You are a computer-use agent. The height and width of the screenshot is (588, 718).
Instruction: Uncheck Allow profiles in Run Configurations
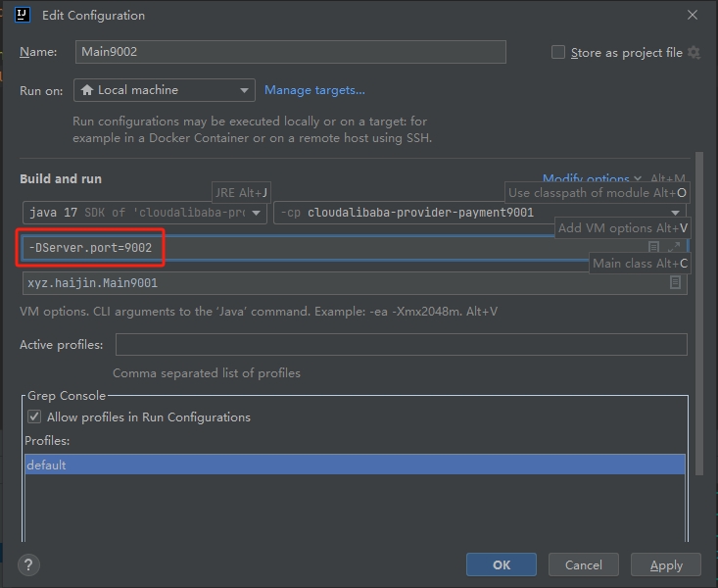[34, 416]
